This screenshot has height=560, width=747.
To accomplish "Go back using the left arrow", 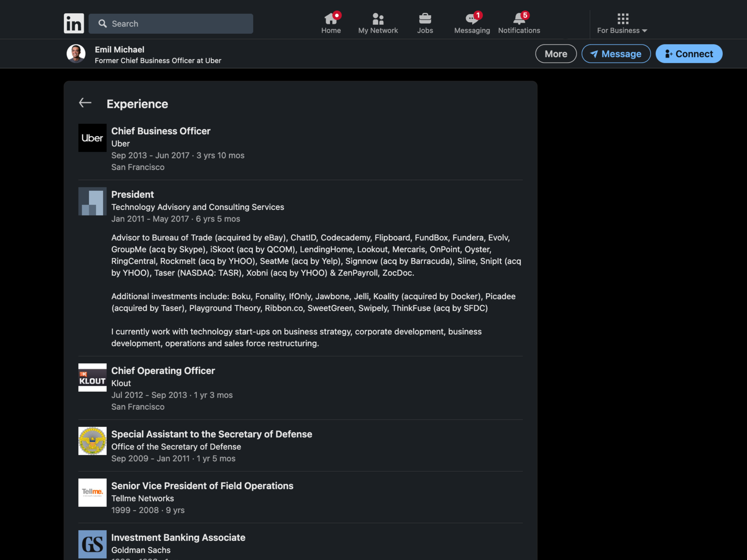I will coord(85,103).
